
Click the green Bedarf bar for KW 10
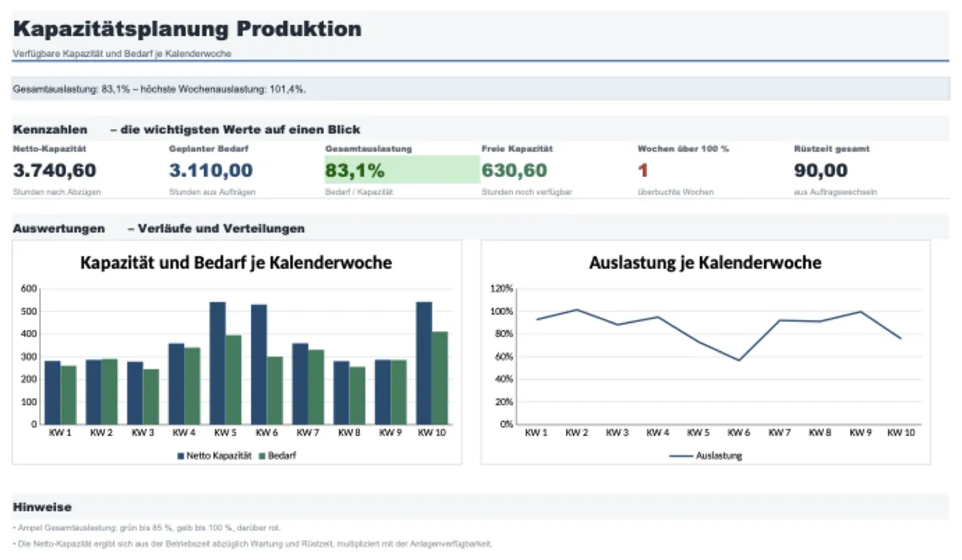pyautogui.click(x=440, y=378)
